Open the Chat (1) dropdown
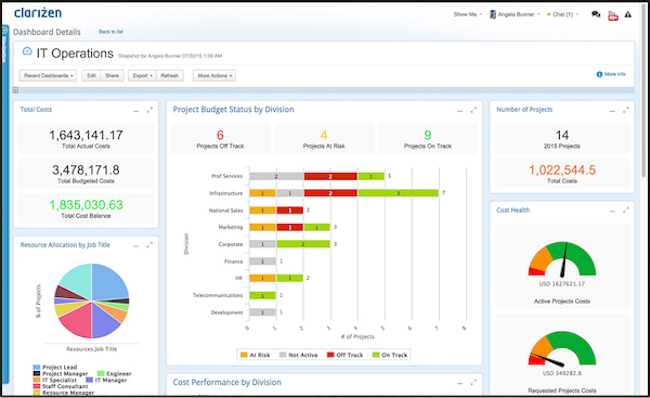The height and width of the screenshot is (398, 650). pyautogui.click(x=563, y=15)
